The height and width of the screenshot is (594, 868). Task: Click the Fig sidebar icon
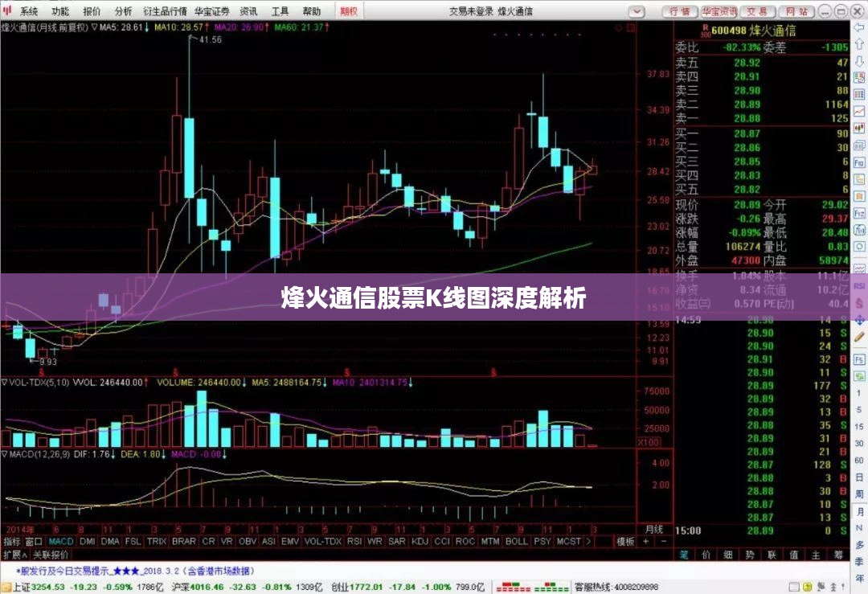coord(859,162)
